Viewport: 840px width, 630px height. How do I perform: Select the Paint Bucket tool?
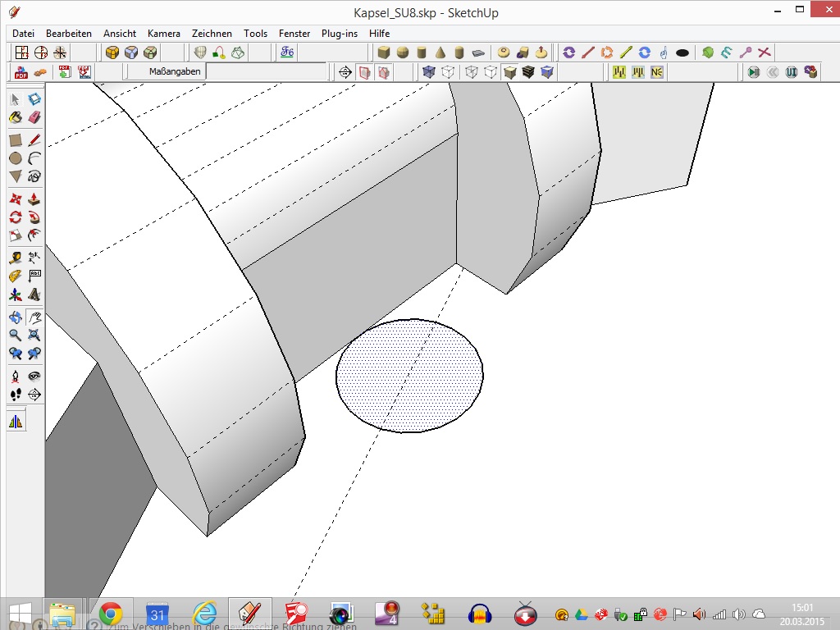[x=16, y=117]
